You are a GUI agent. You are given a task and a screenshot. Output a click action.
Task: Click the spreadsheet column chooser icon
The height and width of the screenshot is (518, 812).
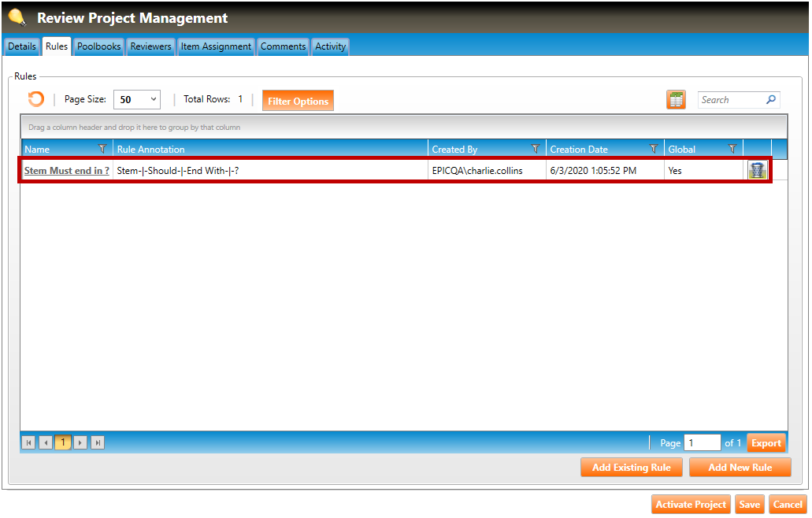pos(676,100)
